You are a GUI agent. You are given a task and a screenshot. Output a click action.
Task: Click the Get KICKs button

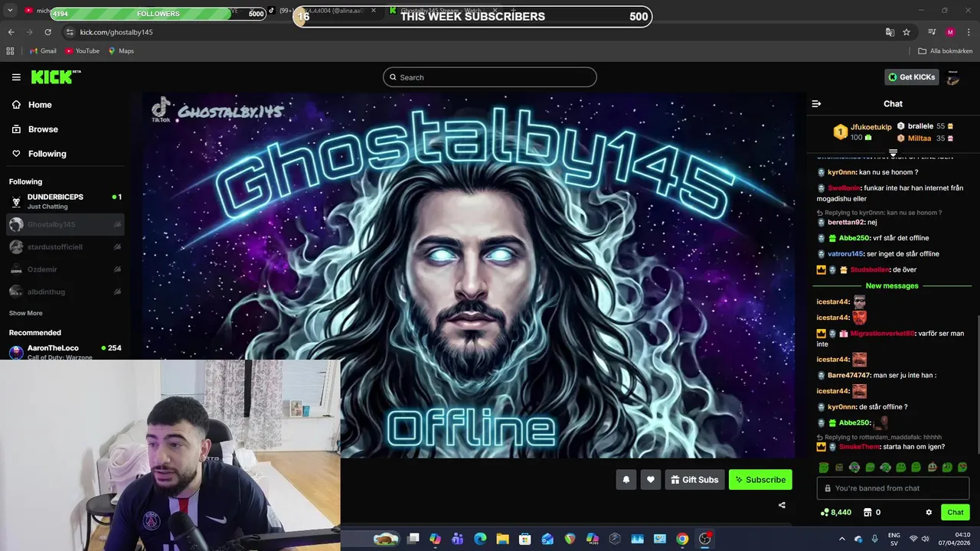tap(911, 77)
